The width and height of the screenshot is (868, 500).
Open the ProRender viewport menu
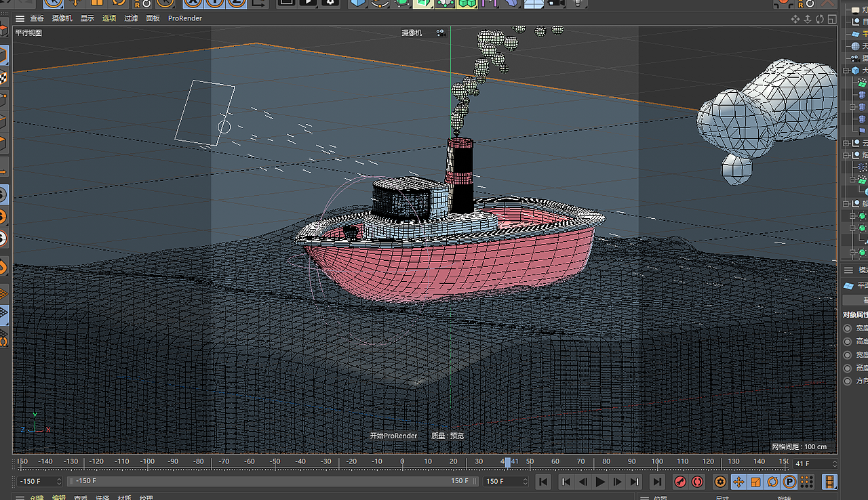(x=184, y=18)
